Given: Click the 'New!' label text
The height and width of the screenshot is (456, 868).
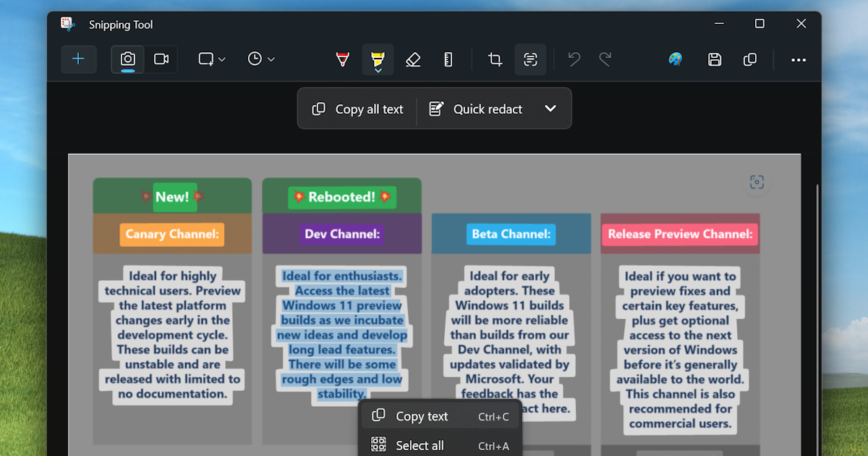Looking at the screenshot, I should (172, 197).
